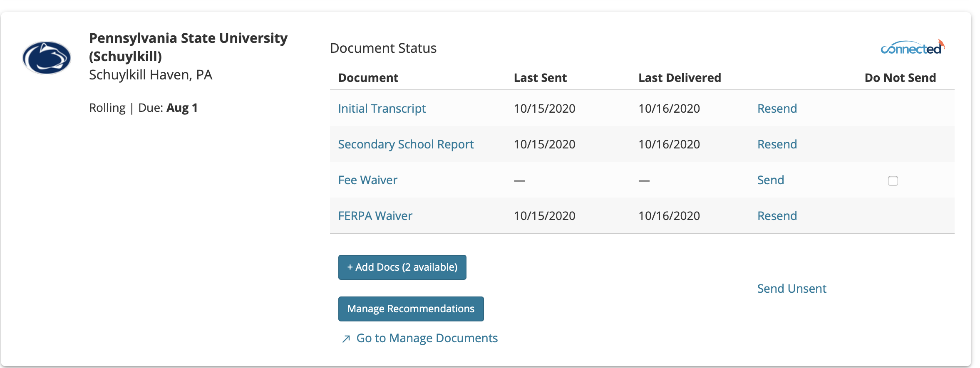Click the Fee Waiver last sent dash
Viewport: 980px width, 368px height.
pos(519,181)
